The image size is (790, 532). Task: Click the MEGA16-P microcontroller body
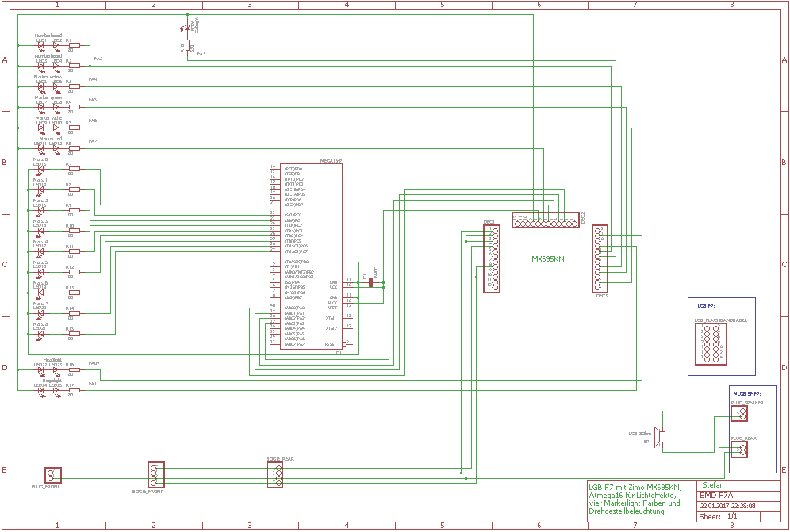click(311, 256)
